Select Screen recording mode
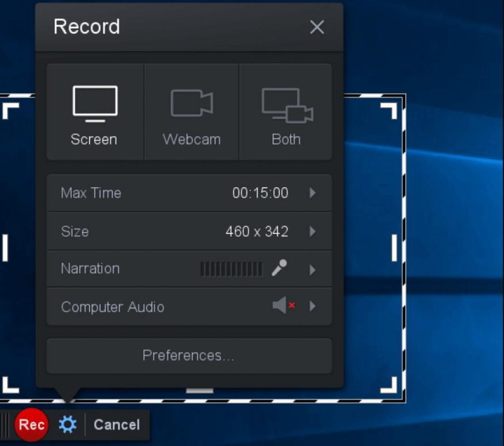This screenshot has width=504, height=446. click(95, 111)
